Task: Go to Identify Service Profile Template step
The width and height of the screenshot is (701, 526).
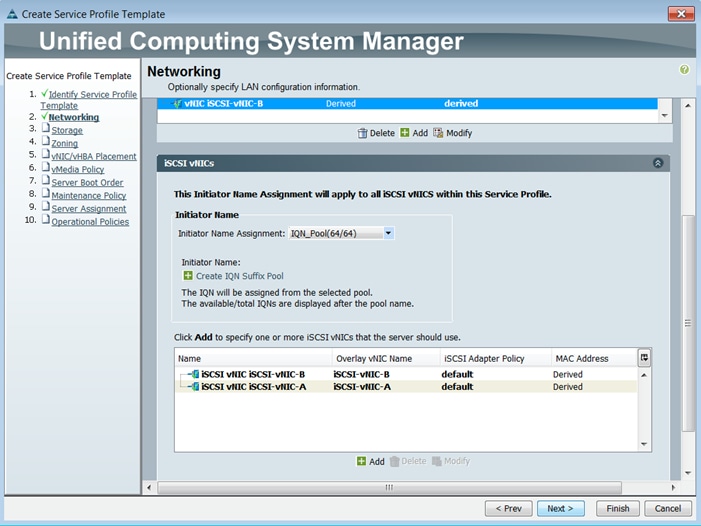Action: [x=89, y=100]
